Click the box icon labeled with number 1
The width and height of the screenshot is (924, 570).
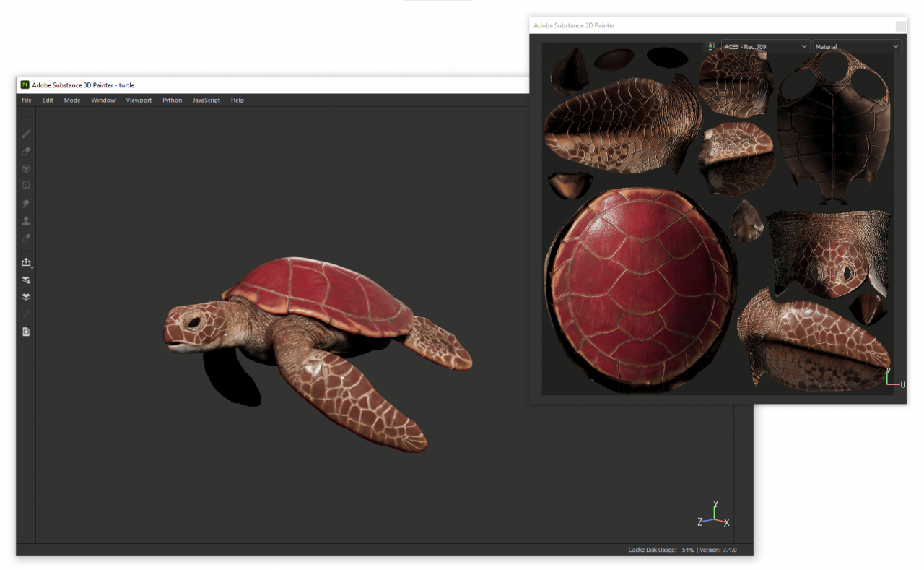[x=26, y=280]
